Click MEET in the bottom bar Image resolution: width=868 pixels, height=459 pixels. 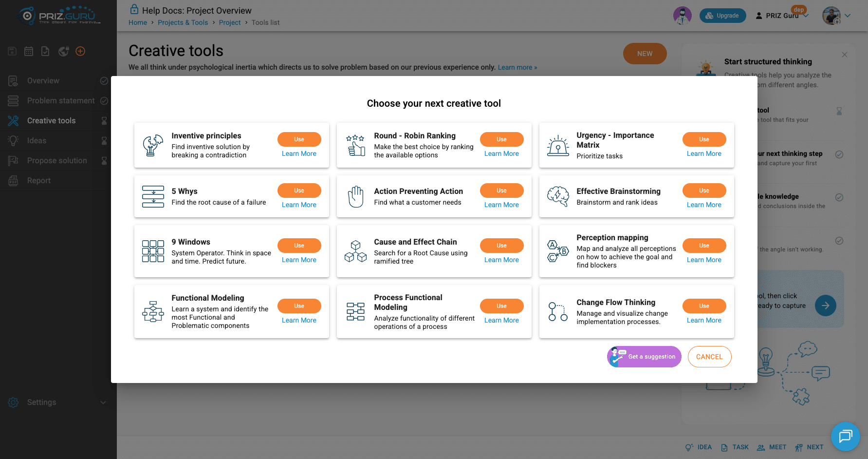click(772, 447)
